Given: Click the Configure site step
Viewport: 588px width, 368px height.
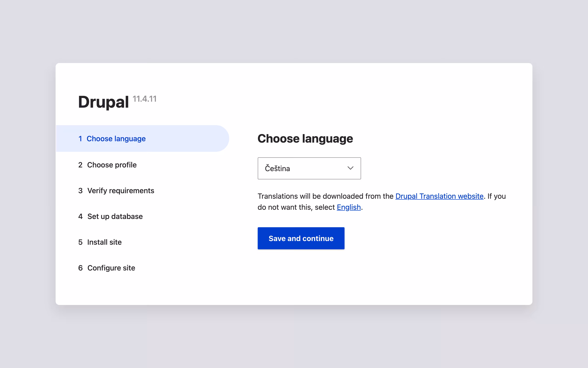Looking at the screenshot, I should click(107, 268).
